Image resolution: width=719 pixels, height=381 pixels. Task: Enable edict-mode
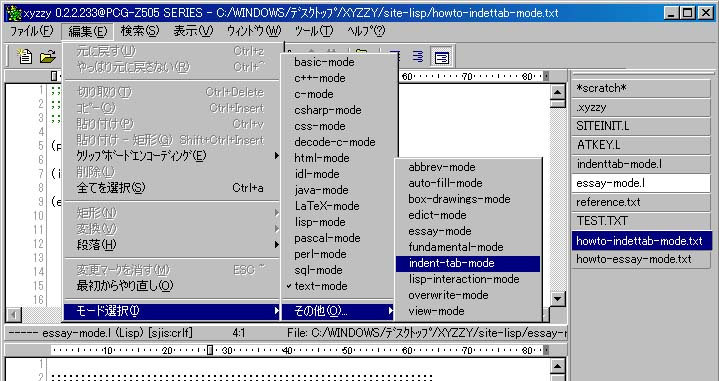pos(468,215)
